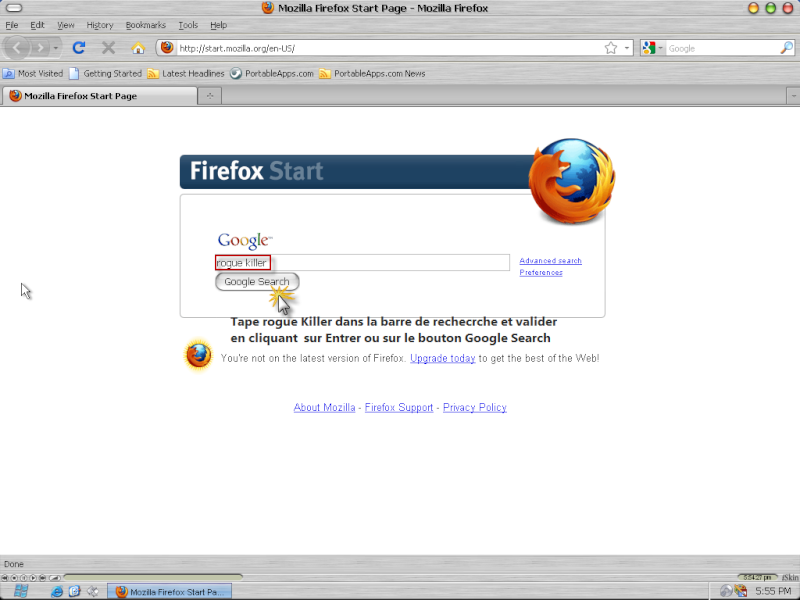Open the Preferences link
This screenshot has height=600, width=800.
541,272
